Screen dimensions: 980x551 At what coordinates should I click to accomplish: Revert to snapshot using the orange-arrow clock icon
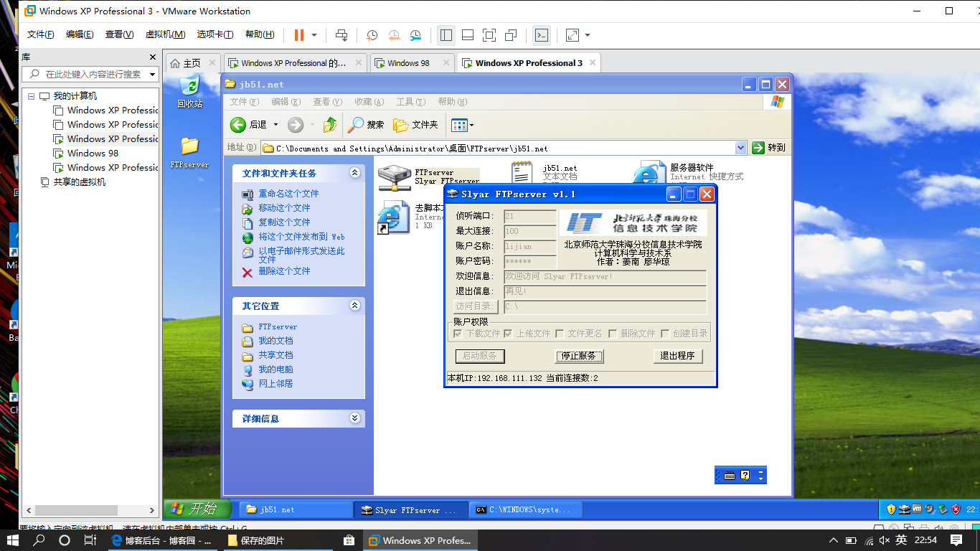pyautogui.click(x=394, y=35)
